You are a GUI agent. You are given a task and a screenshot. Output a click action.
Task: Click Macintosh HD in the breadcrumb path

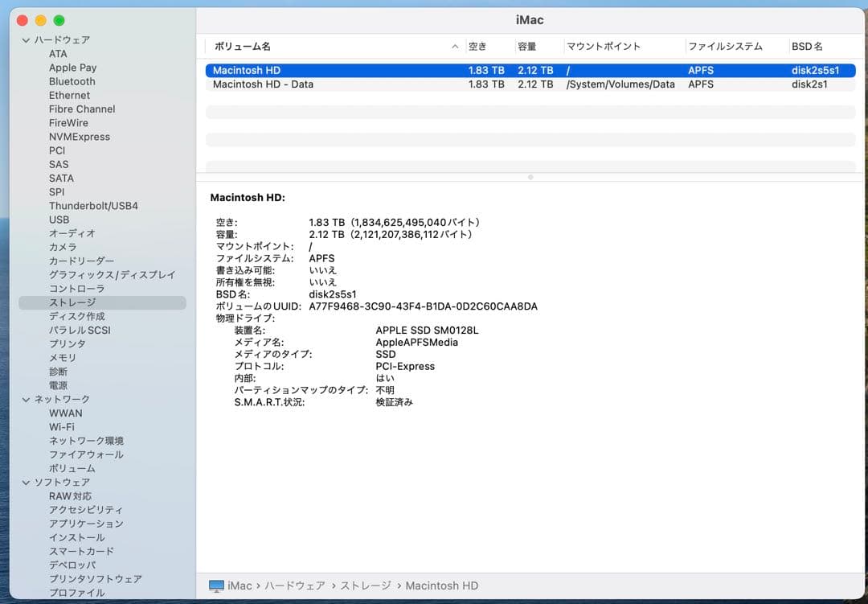tap(442, 586)
